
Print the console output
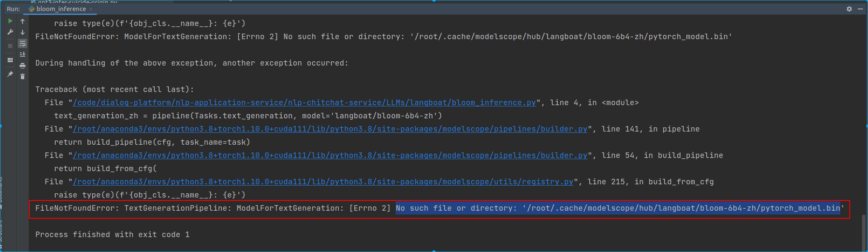click(23, 66)
